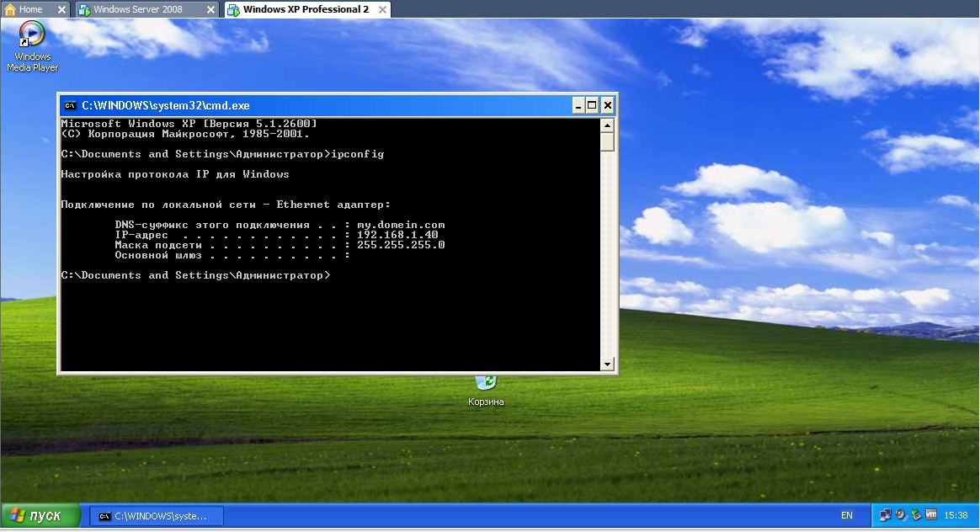This screenshot has width=980, height=532.
Task: Click the 'Microsoft Windows XP [Версия 5.1.2600]' line
Action: (189, 124)
